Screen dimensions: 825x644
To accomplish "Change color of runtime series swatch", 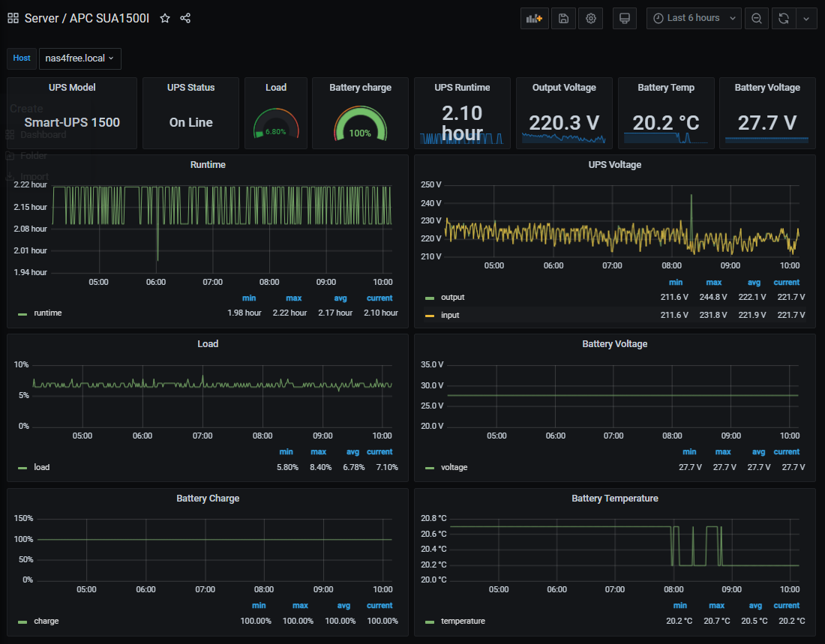I will 22,314.
